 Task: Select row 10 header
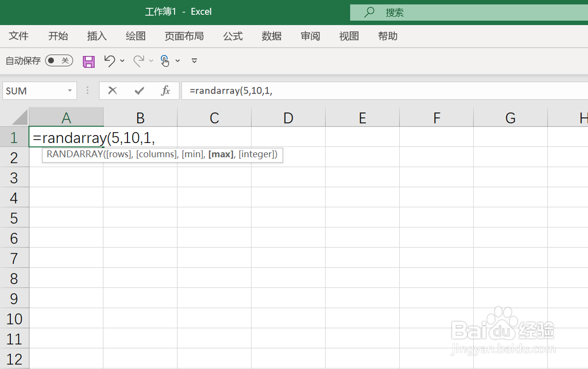pos(14,319)
